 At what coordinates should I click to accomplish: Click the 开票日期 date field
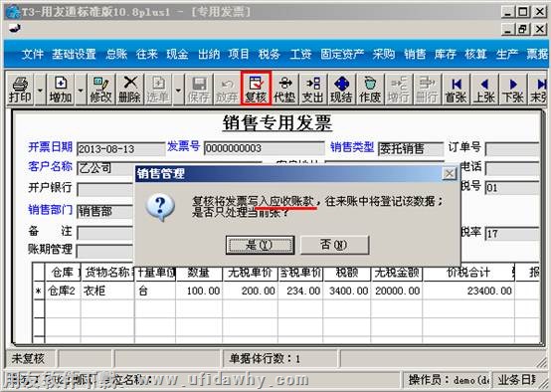point(121,149)
